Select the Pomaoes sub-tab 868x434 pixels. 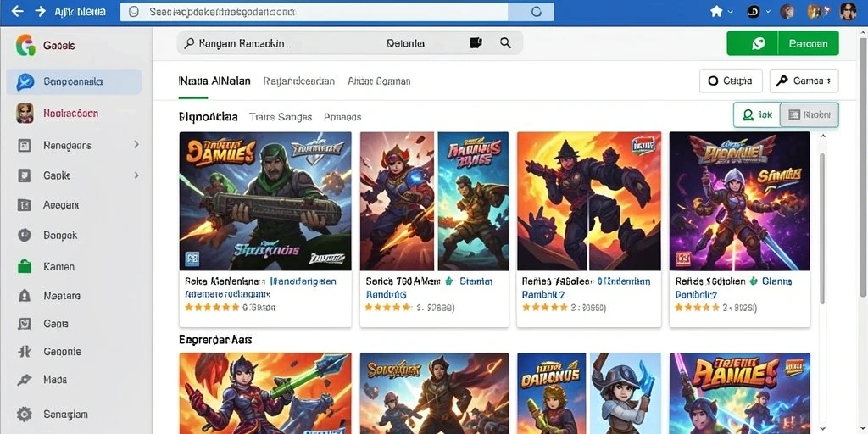(x=342, y=117)
